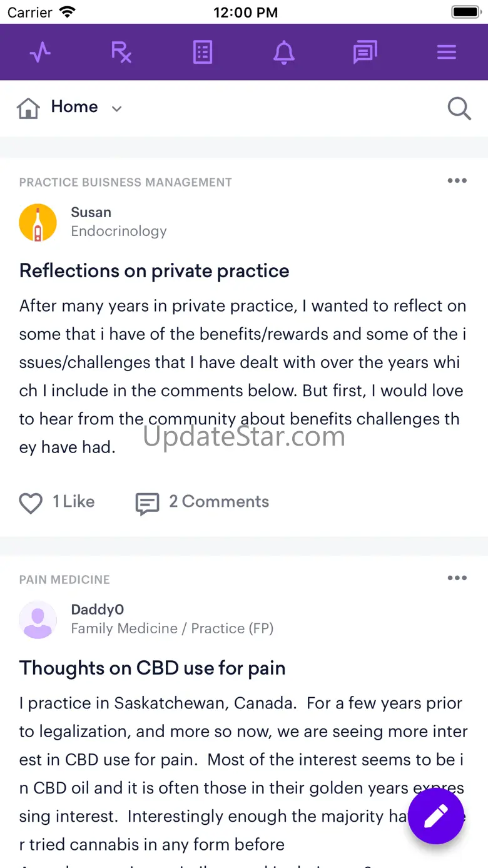Open Daddy0's profile avatar

click(38, 620)
